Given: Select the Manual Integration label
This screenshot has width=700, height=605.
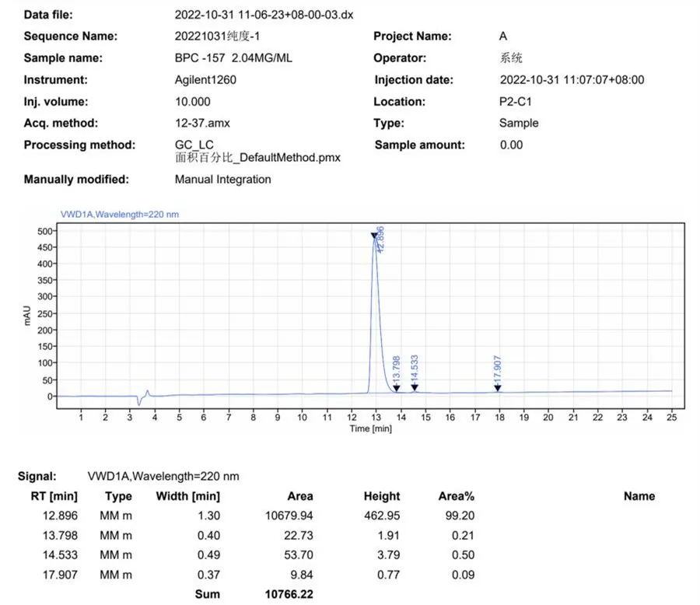Looking at the screenshot, I should click(x=223, y=179).
